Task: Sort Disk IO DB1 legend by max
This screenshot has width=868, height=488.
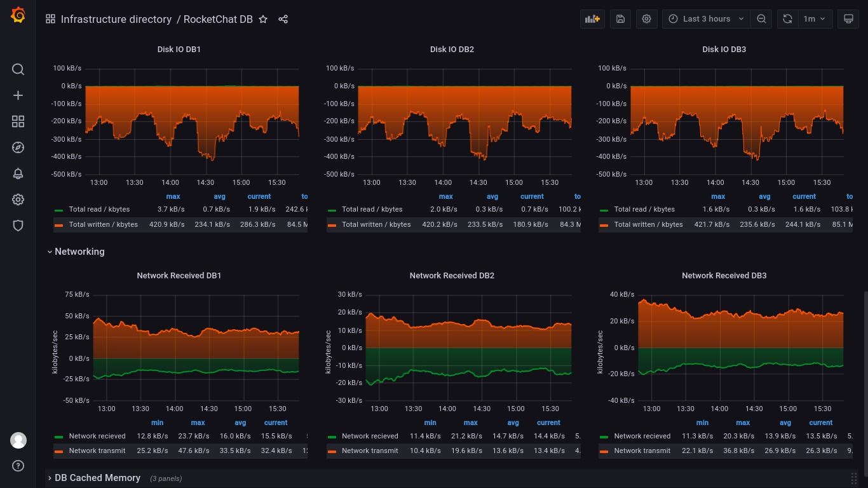Action: tap(173, 196)
